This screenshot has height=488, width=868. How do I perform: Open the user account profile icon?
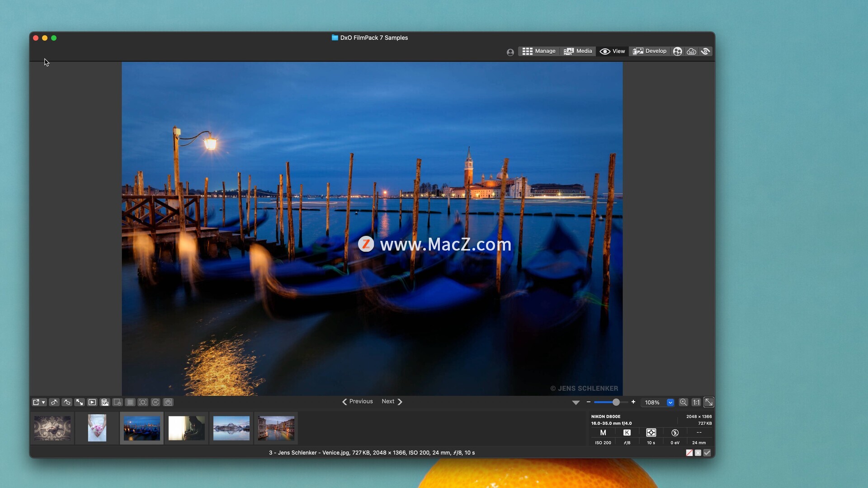[510, 52]
